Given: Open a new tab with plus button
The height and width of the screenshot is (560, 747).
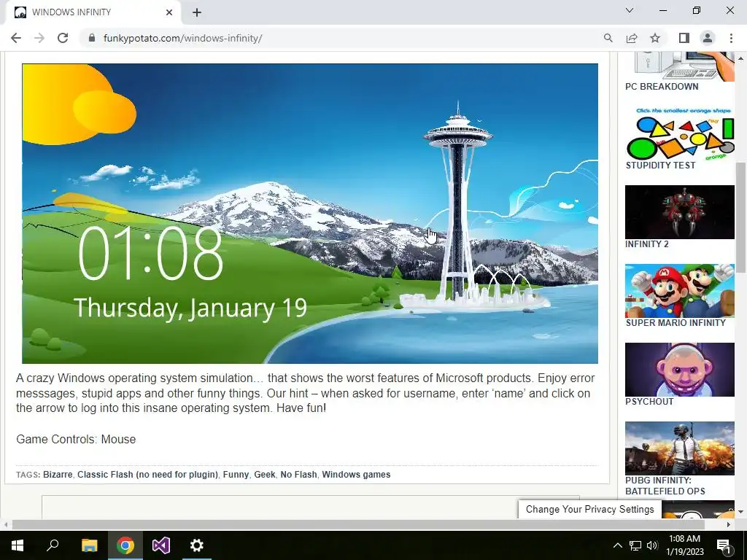Looking at the screenshot, I should [197, 12].
